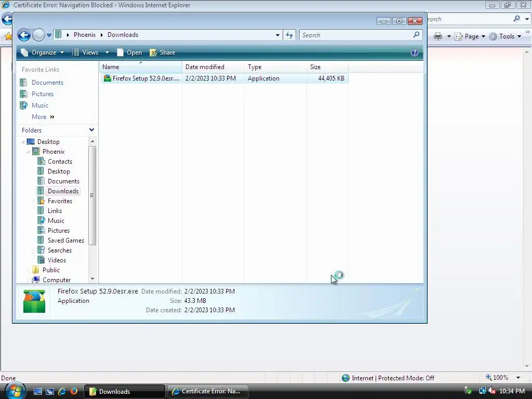Expand the Views dropdown arrow
Viewport: 532px width, 399px height.
pyautogui.click(x=107, y=52)
